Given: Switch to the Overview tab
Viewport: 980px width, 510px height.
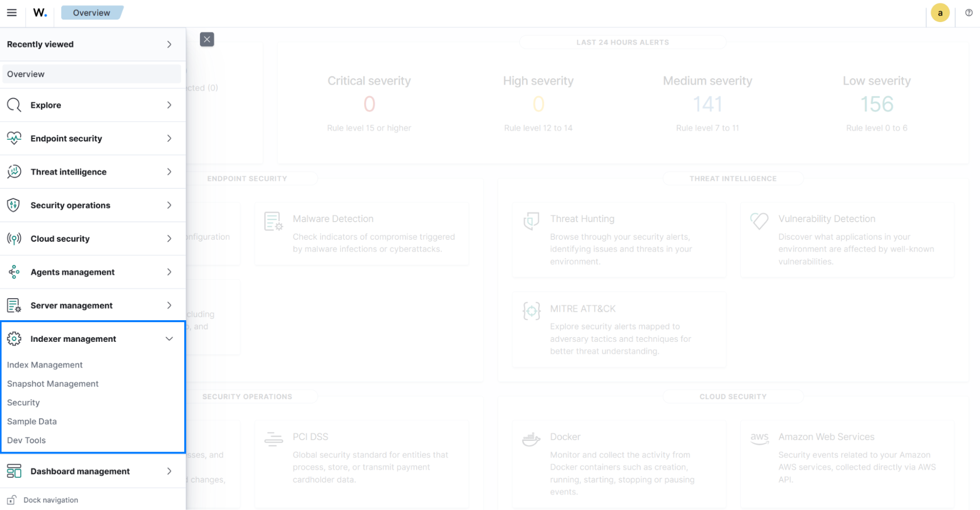Looking at the screenshot, I should click(x=92, y=12).
